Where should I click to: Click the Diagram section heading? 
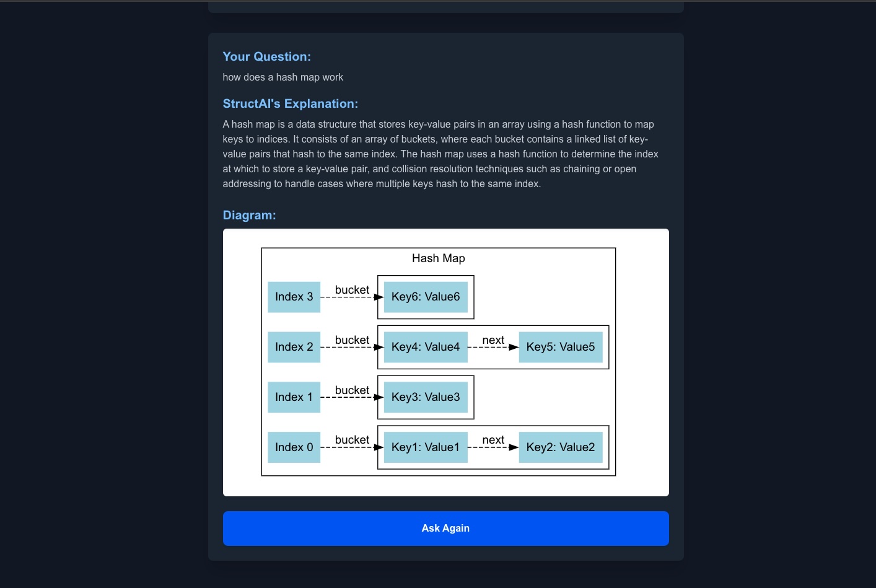pyautogui.click(x=249, y=215)
